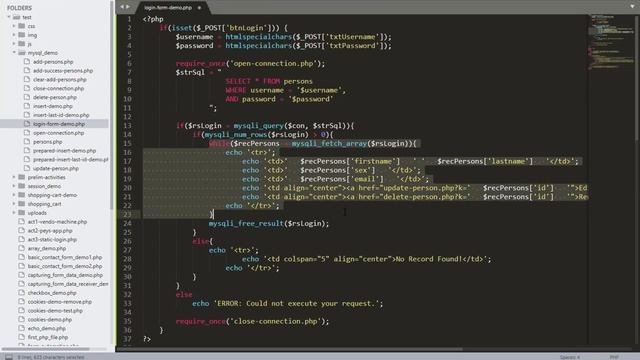Click the file icon of open-connection.php
The image size is (640, 360).
[x=27, y=133]
